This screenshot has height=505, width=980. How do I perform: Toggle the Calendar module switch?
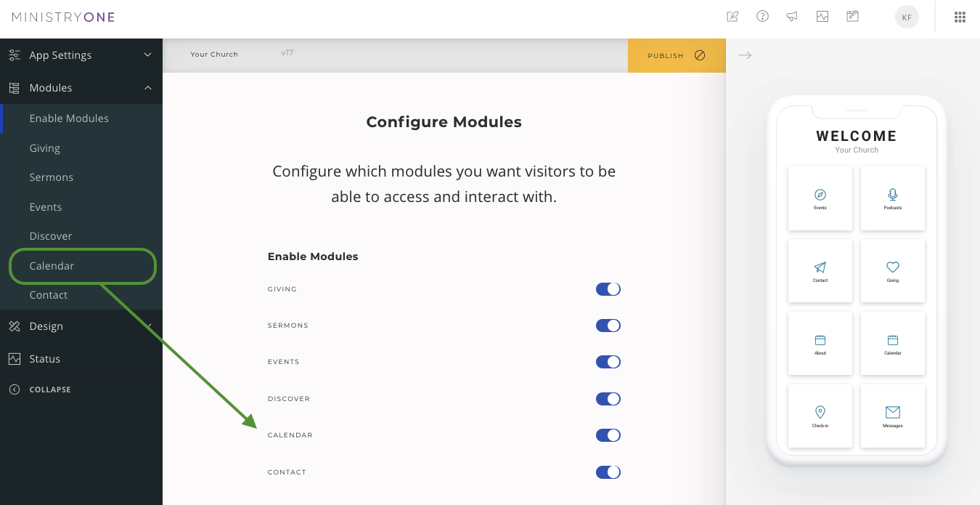click(608, 435)
